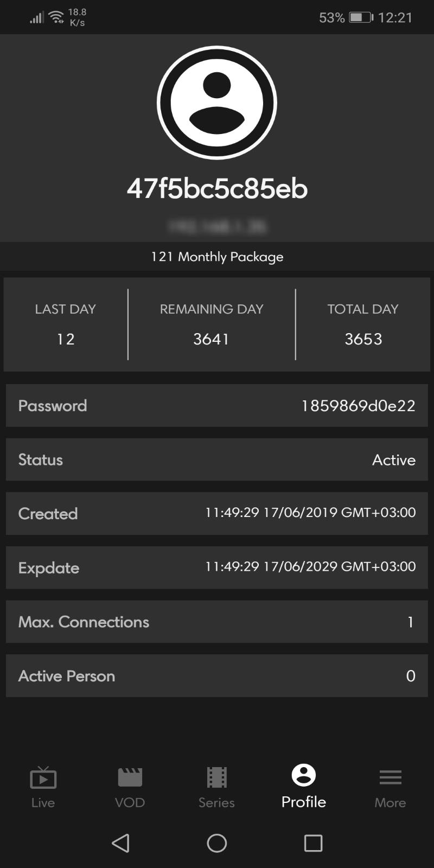Tap the Created date row
The image size is (434, 868).
(x=217, y=513)
